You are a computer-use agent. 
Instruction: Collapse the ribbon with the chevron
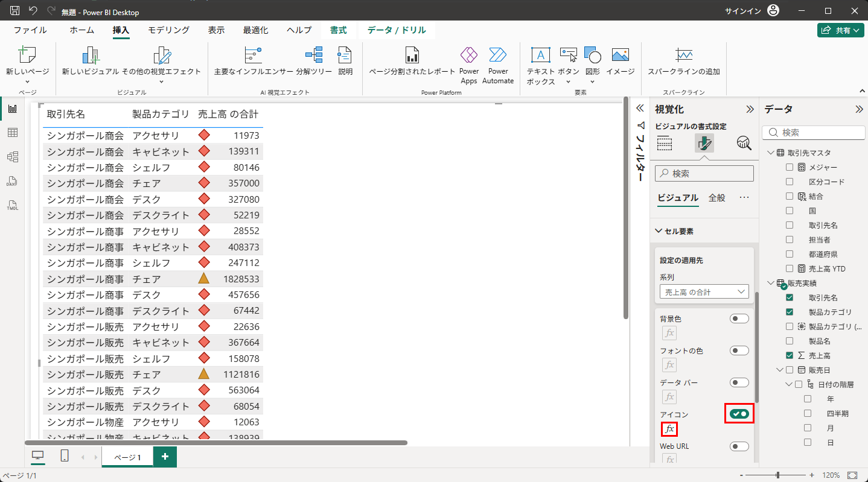click(x=861, y=91)
